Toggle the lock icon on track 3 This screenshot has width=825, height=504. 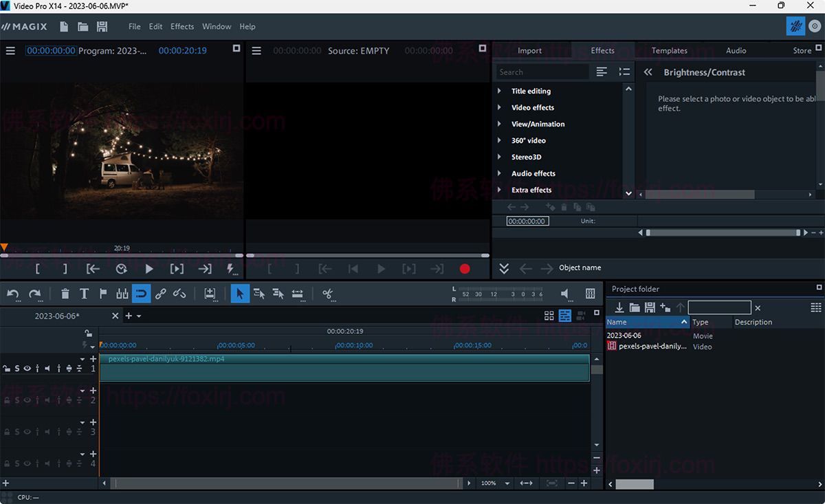pos(6,432)
